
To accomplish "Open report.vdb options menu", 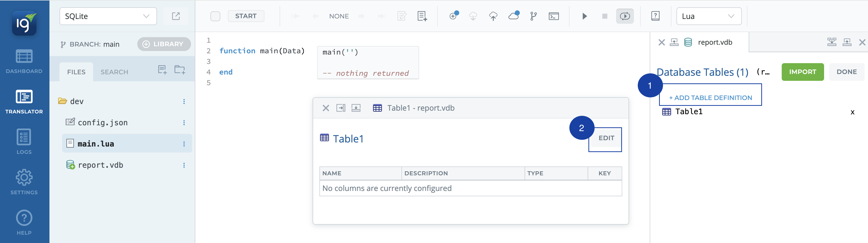I will tap(184, 165).
